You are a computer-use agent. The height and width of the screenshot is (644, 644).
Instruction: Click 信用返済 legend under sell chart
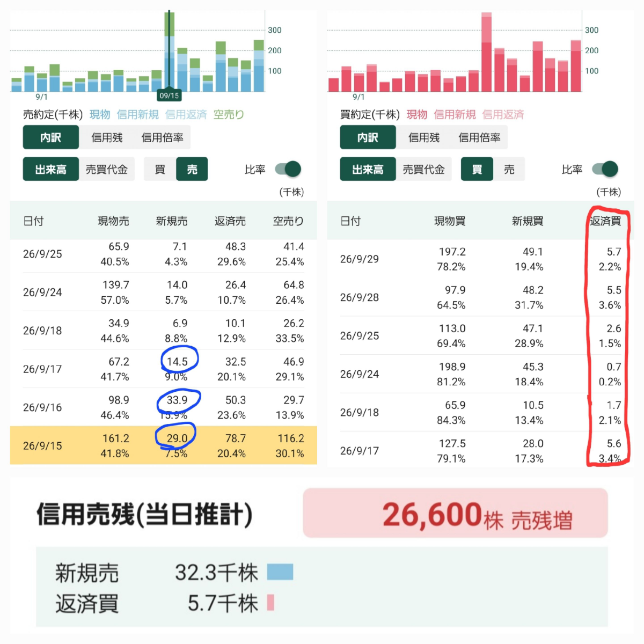click(186, 114)
